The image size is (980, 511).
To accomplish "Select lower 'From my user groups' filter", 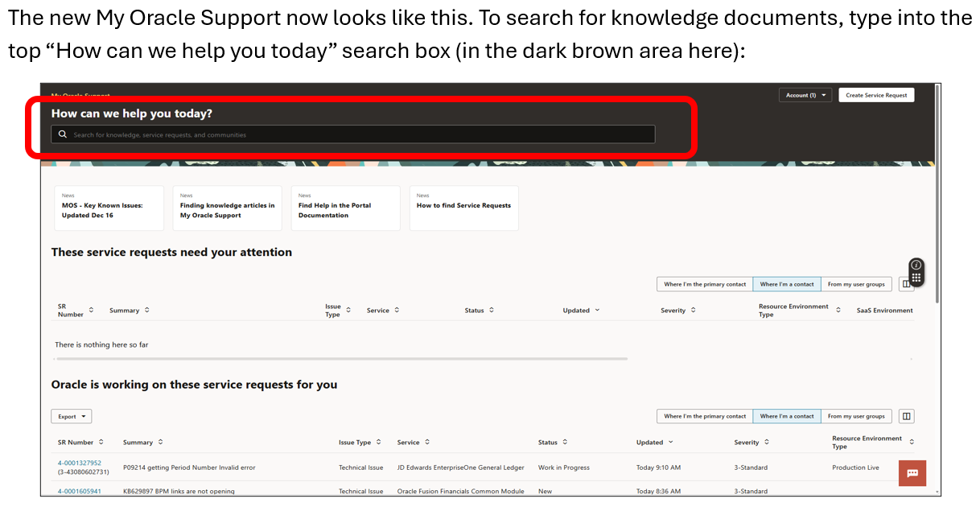I will click(x=855, y=416).
